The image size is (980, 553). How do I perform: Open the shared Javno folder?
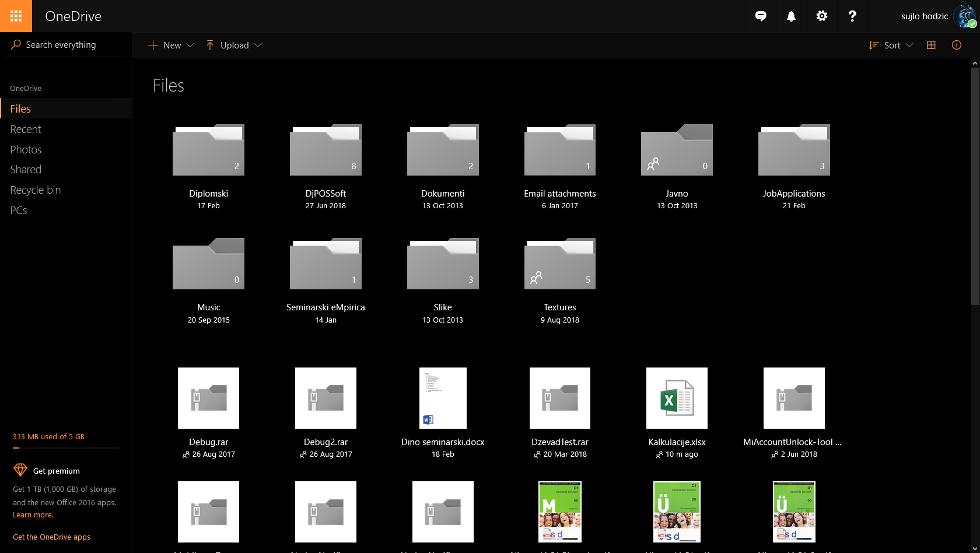coord(677,150)
